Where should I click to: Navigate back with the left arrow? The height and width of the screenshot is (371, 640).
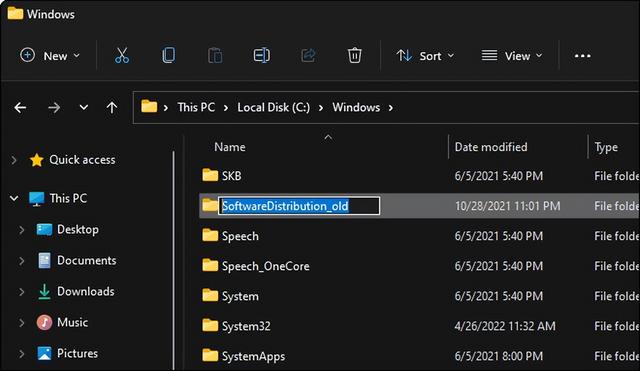[x=20, y=108]
